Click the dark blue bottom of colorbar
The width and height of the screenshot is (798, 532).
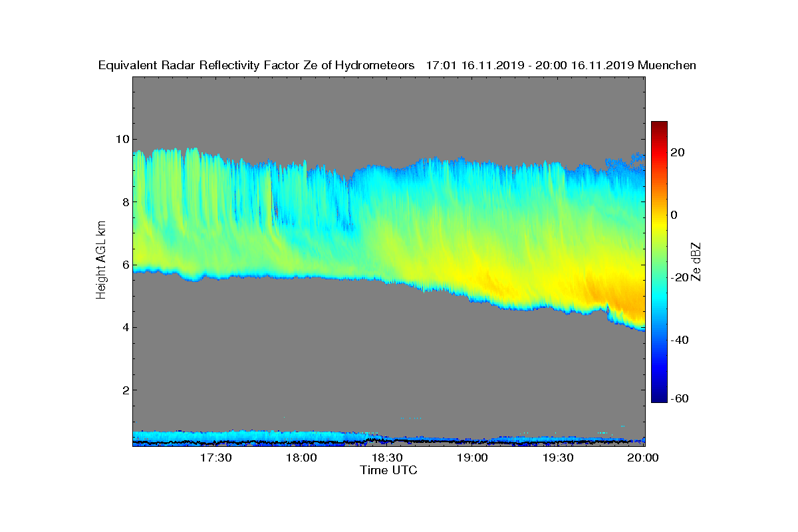[x=659, y=399]
